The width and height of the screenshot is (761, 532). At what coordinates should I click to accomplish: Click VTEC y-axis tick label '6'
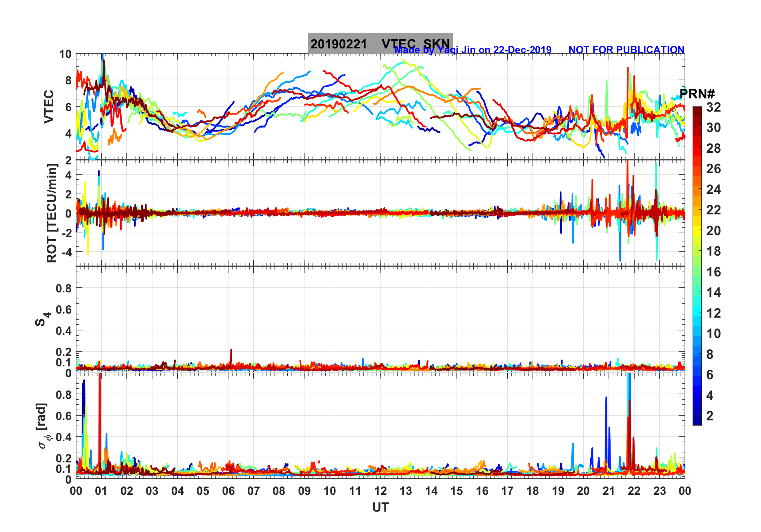point(68,107)
